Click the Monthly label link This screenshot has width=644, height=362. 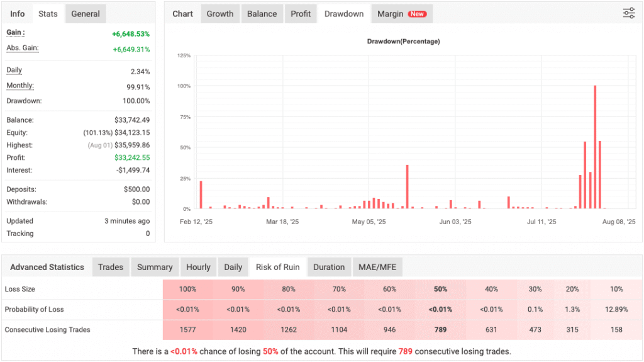tap(20, 86)
